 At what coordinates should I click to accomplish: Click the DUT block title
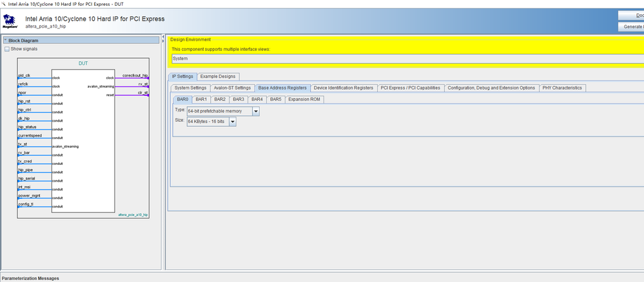(x=83, y=64)
